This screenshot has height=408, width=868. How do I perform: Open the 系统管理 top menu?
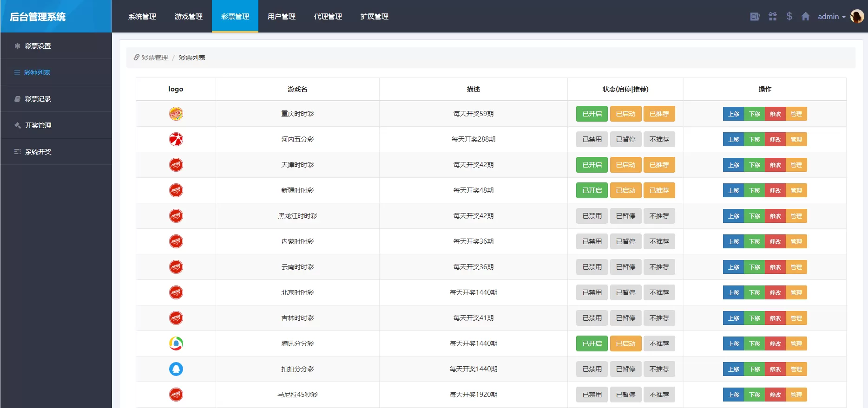click(142, 17)
